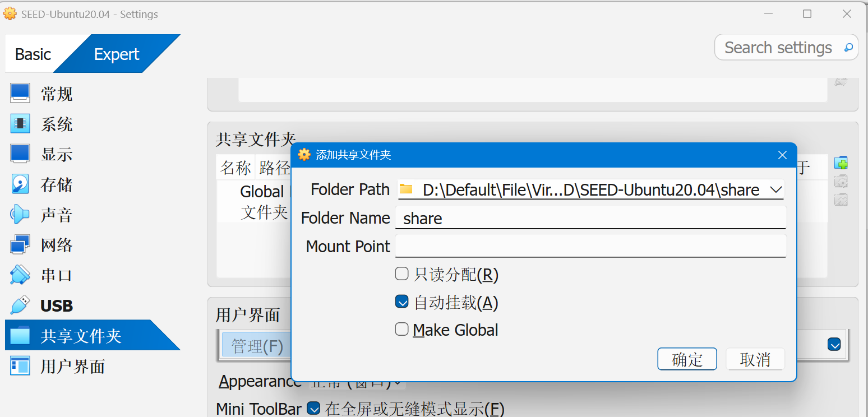
Task: Switch to the Basic tab
Action: 33,54
